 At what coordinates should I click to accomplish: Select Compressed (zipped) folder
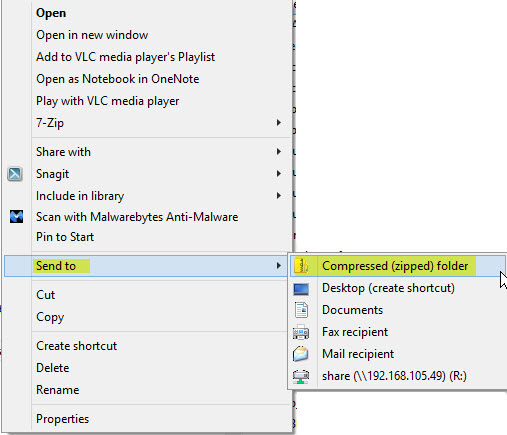pyautogui.click(x=397, y=266)
